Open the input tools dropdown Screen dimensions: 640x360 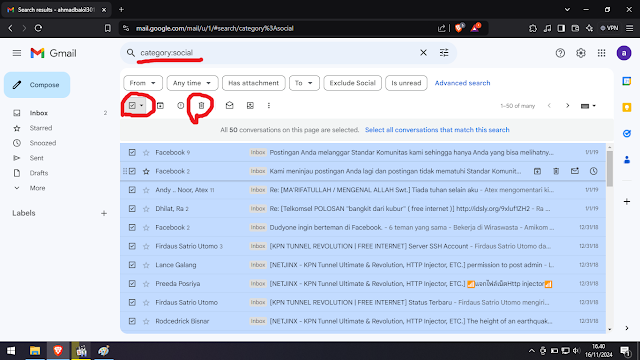click(x=588, y=106)
